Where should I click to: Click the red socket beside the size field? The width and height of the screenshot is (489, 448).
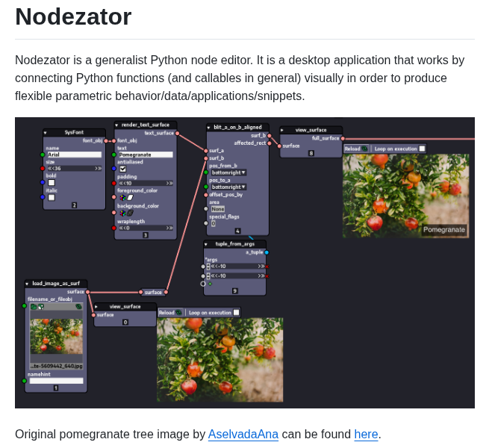[43, 169]
